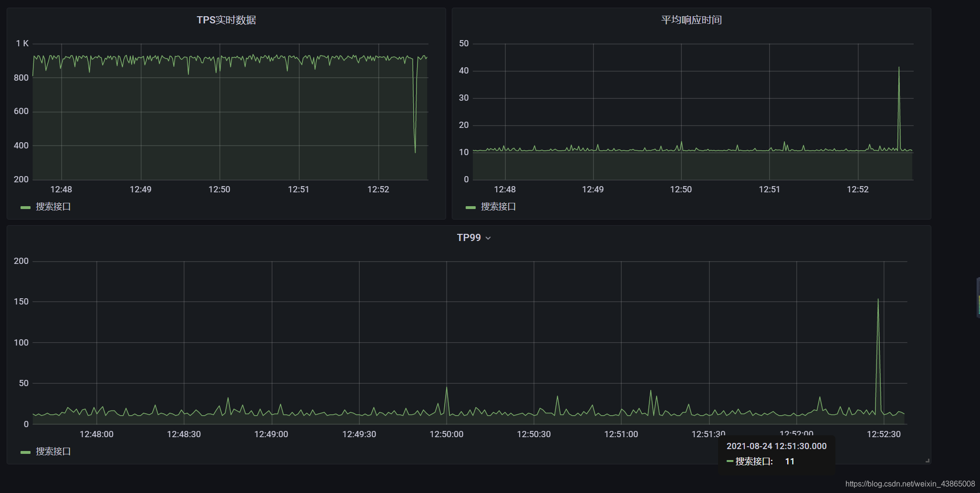Click the 400 label on TPS y-axis
This screenshot has height=493, width=980.
pyautogui.click(x=21, y=146)
